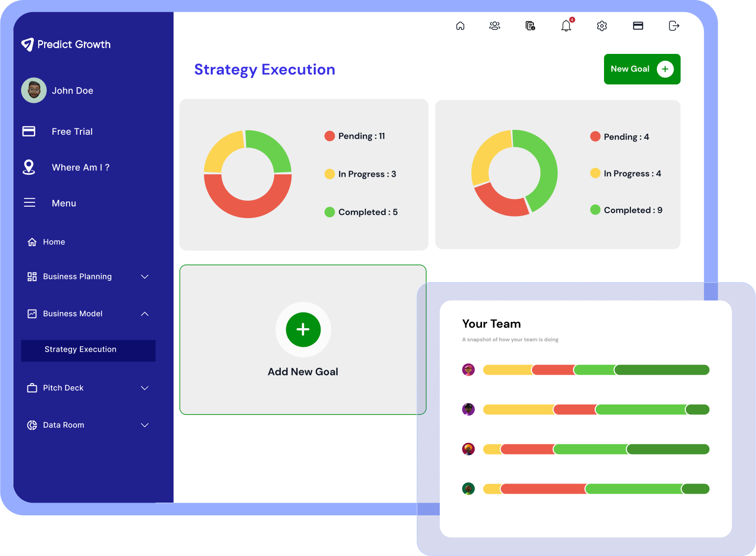Viewport: 756px width, 556px height.
Task: Open the notifications bell
Action: [566, 26]
